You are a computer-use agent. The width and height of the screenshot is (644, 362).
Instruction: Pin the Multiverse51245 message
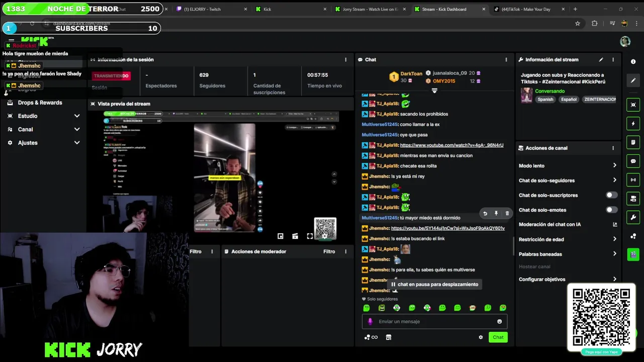coord(496,213)
